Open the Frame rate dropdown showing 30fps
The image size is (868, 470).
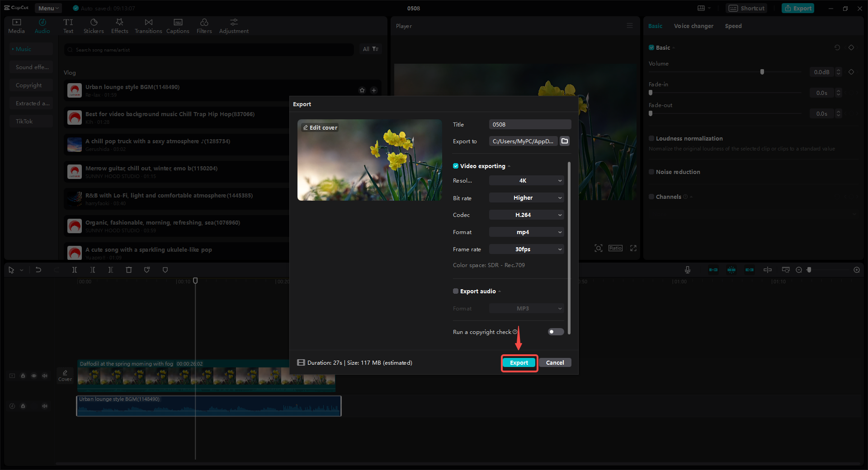[x=526, y=249]
